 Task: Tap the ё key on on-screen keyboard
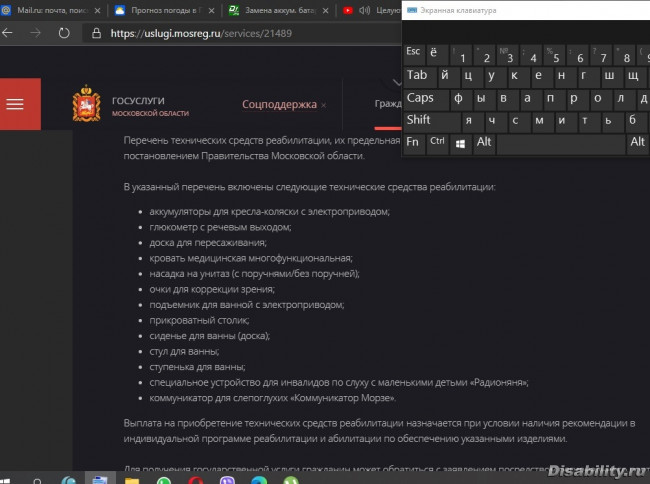[x=437, y=55]
